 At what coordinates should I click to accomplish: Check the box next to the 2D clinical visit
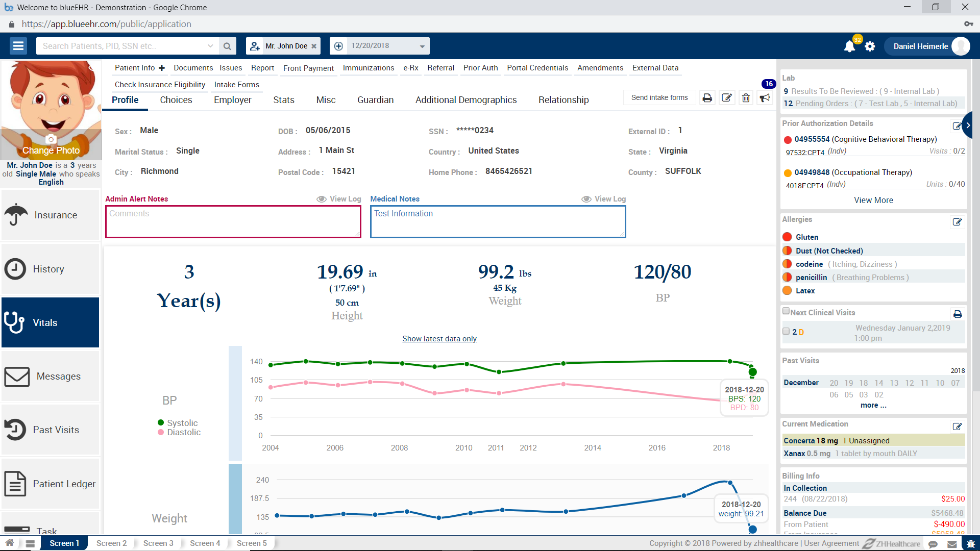click(786, 331)
